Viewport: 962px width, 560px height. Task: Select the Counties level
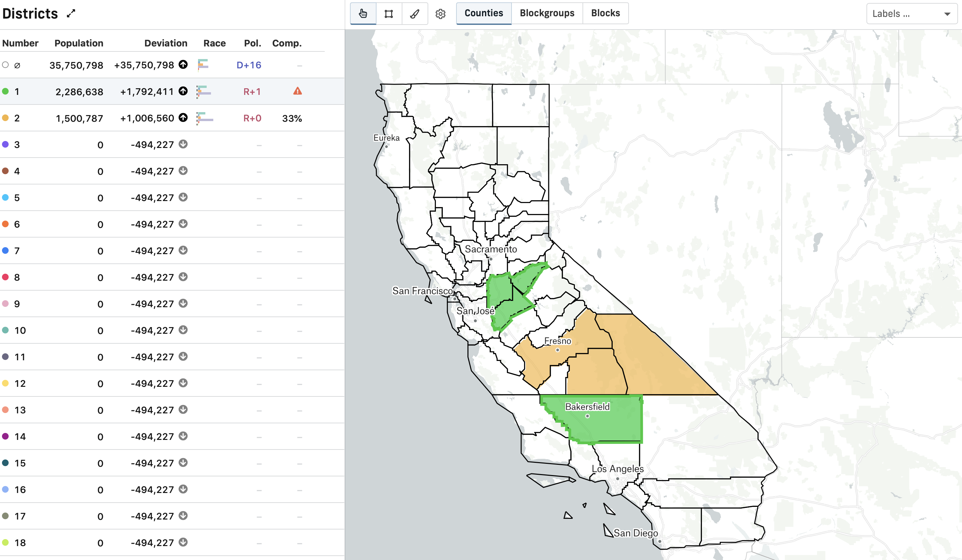(x=483, y=13)
